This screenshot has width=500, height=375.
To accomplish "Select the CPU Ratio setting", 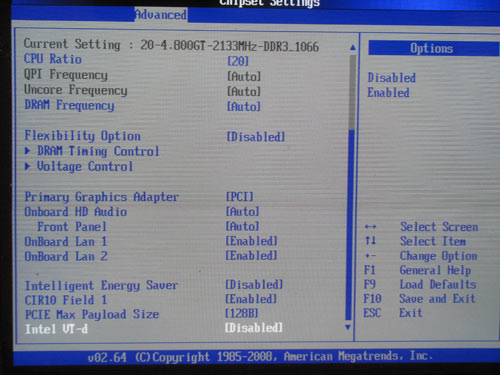I will (53, 59).
